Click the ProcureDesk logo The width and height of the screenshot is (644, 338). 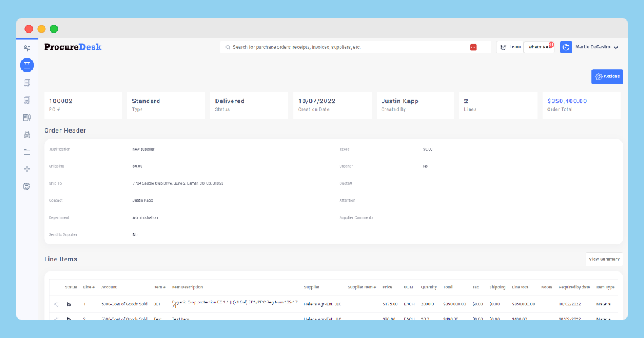click(x=73, y=47)
